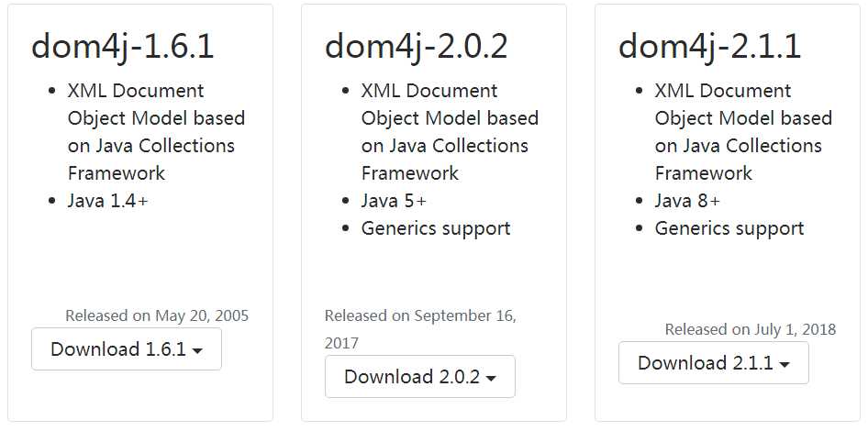Click the Released on July 1, 2018 text

pyautogui.click(x=751, y=330)
